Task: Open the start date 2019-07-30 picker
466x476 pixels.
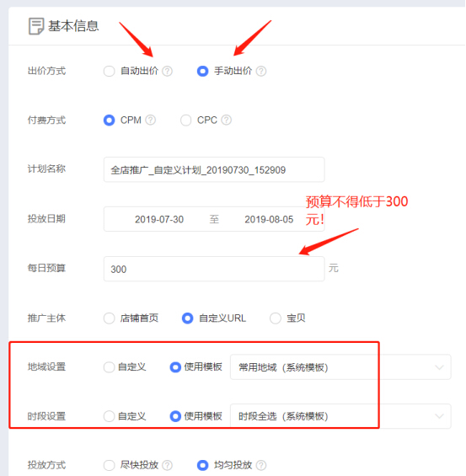Action: 159,220
